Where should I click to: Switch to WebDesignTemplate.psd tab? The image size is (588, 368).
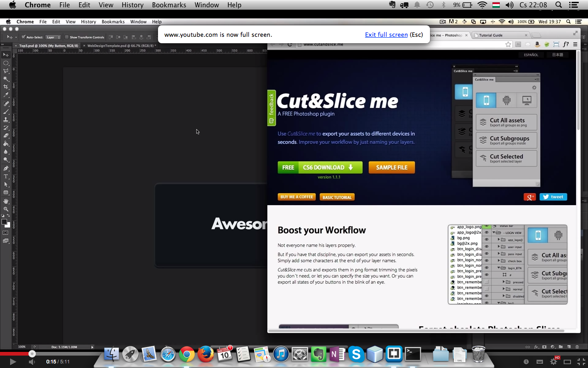120,46
